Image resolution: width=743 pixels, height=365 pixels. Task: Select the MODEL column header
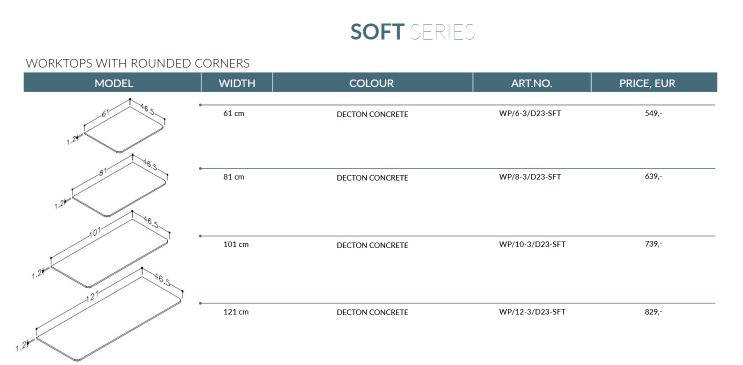pyautogui.click(x=113, y=83)
